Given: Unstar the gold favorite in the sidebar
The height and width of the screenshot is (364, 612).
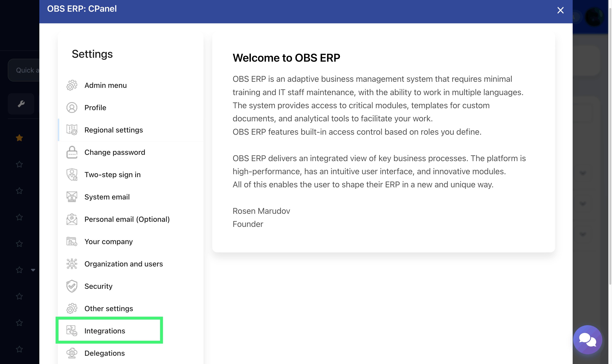Looking at the screenshot, I should coord(19,138).
